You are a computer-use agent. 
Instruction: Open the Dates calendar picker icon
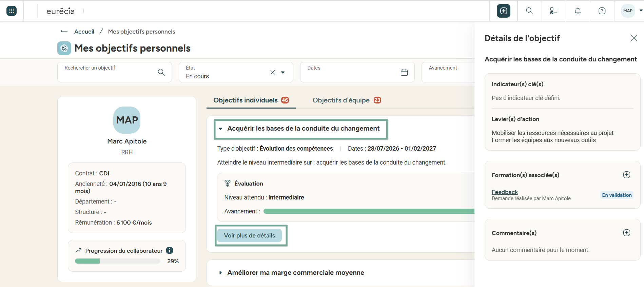tap(404, 72)
